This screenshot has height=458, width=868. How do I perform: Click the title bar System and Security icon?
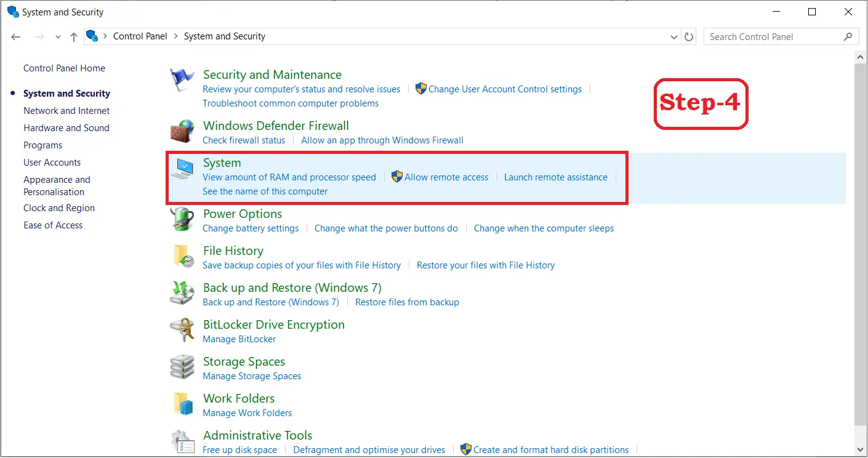(13, 12)
